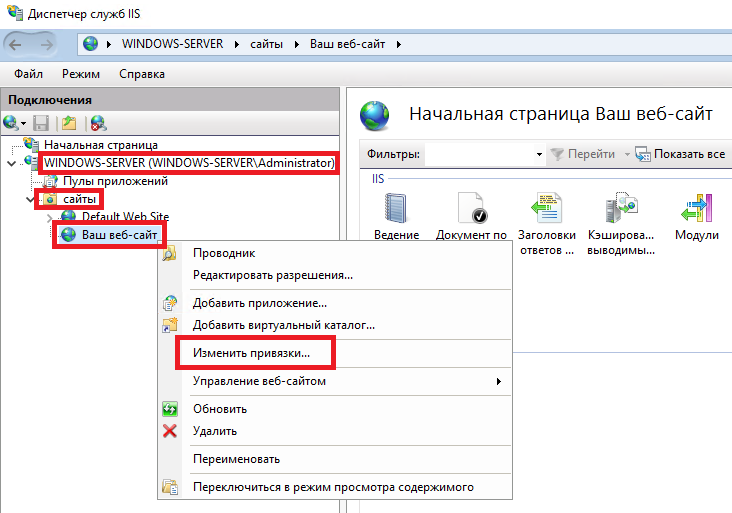Expand breadcrumb arrow after сайты
Screen dimensions: 732x513
pos(296,44)
